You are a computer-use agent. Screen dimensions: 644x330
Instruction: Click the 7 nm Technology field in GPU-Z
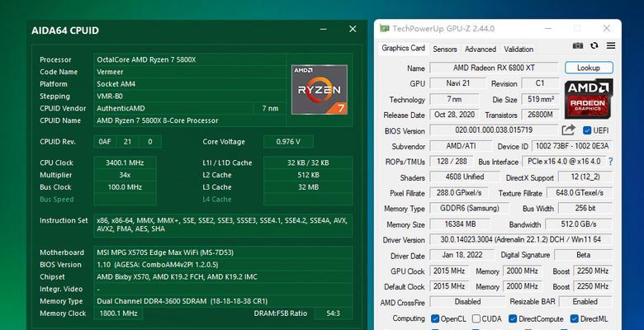coord(454,99)
